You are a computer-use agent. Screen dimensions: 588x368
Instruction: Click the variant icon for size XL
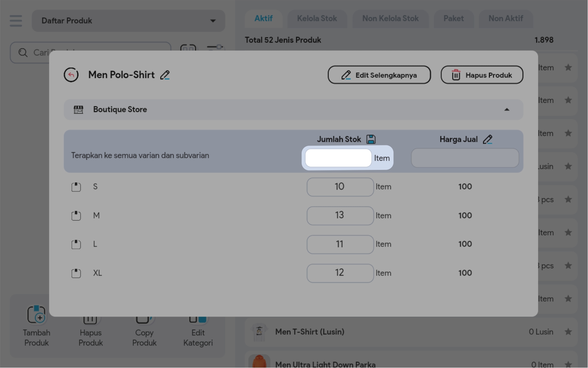[76, 273]
